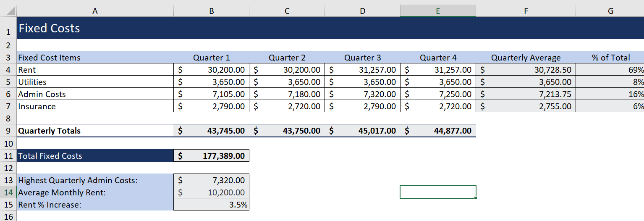This screenshot has width=644, height=221.
Task: Select the Admin Costs label cell
Action: (95, 94)
